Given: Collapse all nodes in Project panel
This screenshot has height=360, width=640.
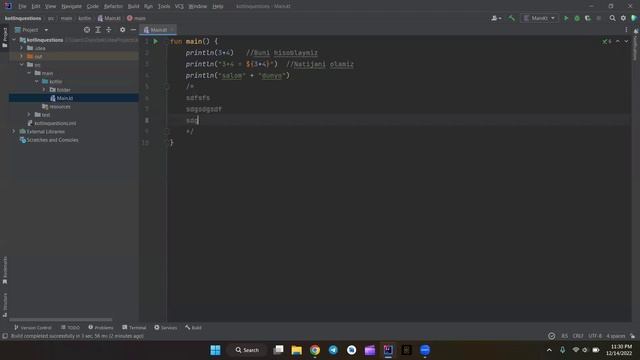Looking at the screenshot, I should 109,30.
